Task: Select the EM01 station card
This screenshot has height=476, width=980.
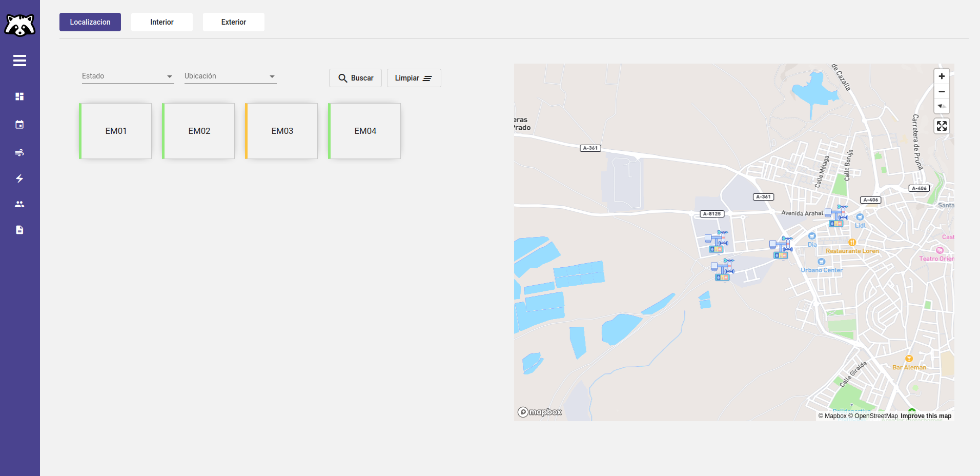Action: tap(115, 131)
